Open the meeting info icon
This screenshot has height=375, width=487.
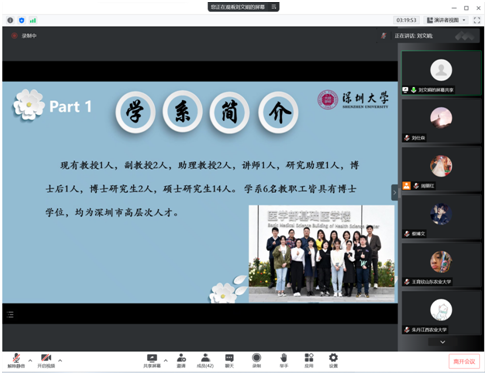point(10,20)
